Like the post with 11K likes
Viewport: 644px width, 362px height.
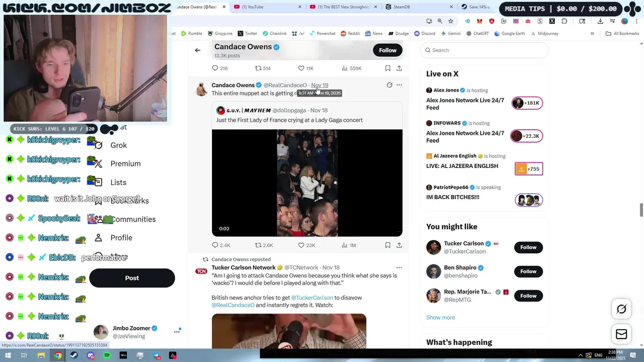click(306, 68)
